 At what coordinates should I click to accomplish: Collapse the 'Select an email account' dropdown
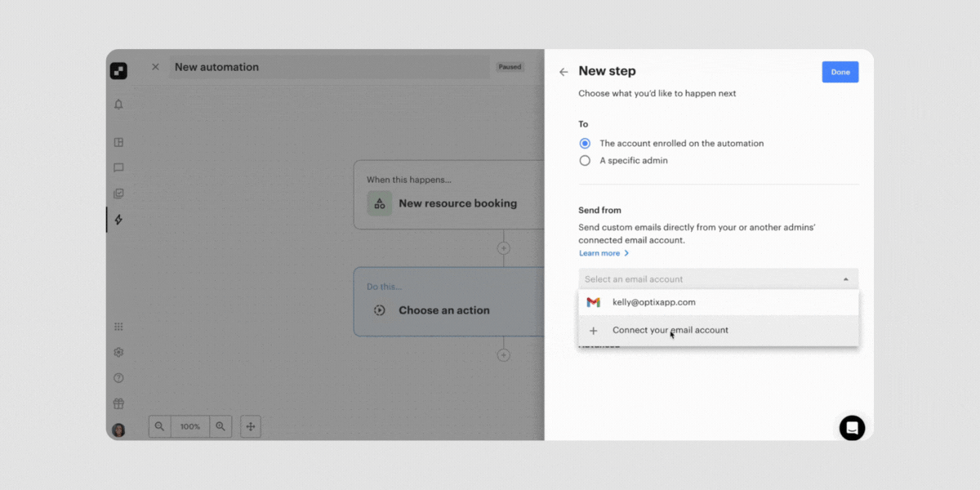845,278
